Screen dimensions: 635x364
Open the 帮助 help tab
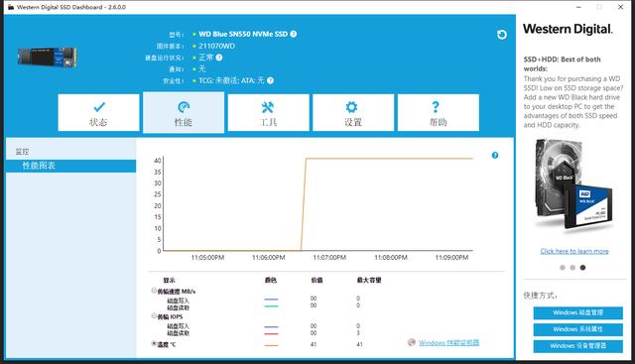click(x=439, y=112)
